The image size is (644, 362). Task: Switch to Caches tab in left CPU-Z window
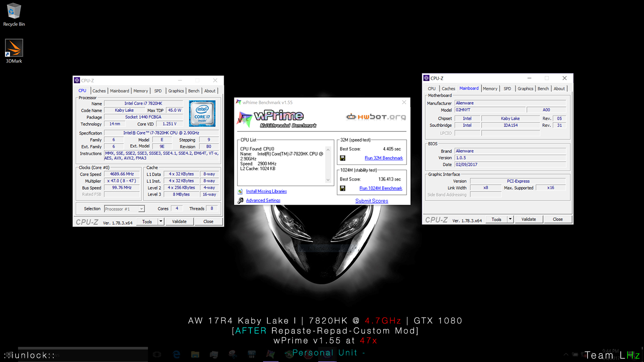point(99,91)
